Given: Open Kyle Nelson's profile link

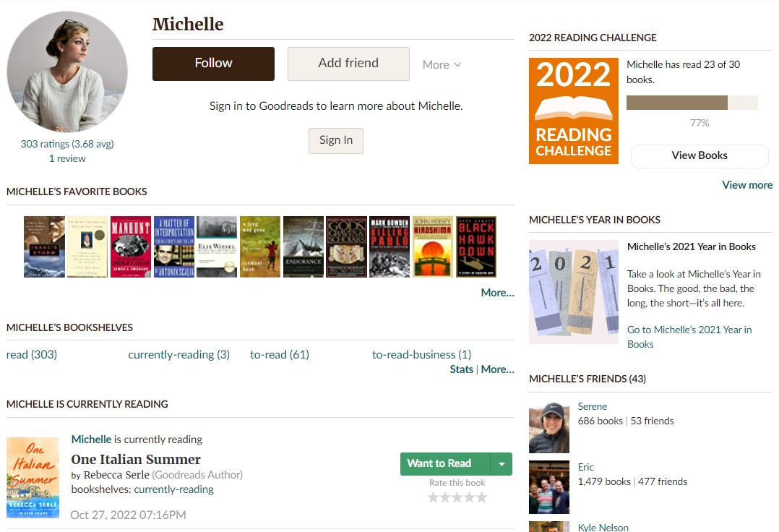Looking at the screenshot, I should click(603, 527).
